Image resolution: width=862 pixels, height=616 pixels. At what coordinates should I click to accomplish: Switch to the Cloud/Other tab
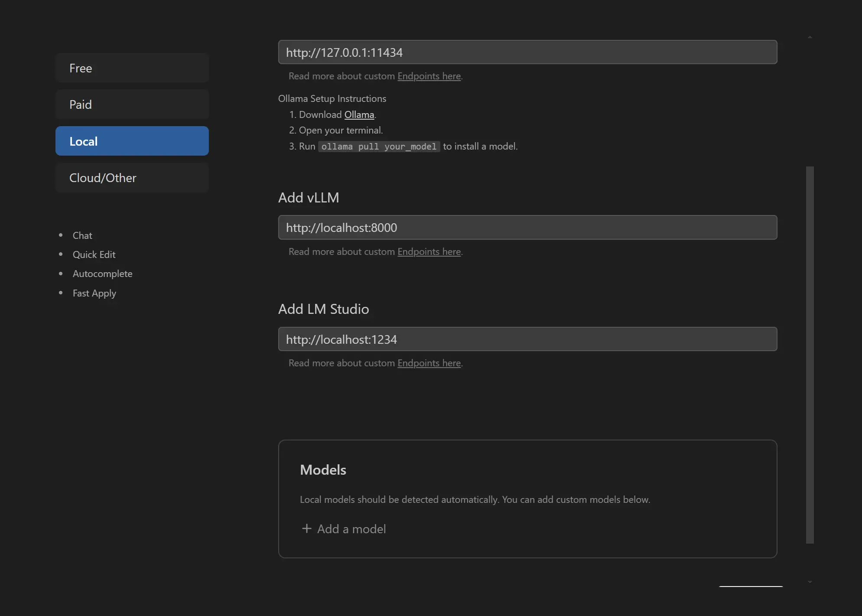coord(132,178)
